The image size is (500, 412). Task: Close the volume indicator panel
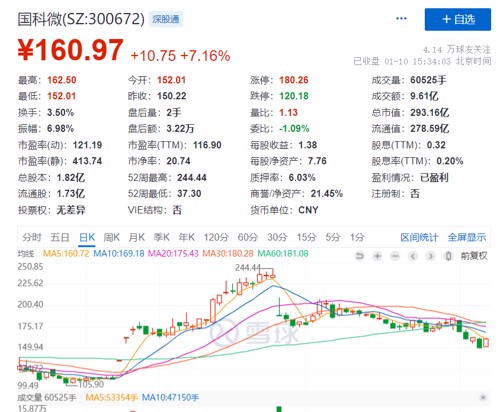pyautogui.click(x=483, y=397)
